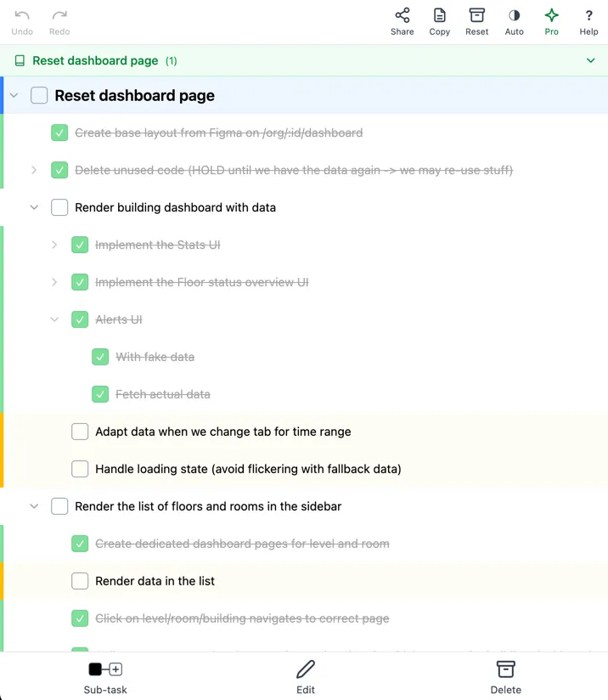
Task: Click the Reset archive icon in toolbar
Action: pos(477,16)
